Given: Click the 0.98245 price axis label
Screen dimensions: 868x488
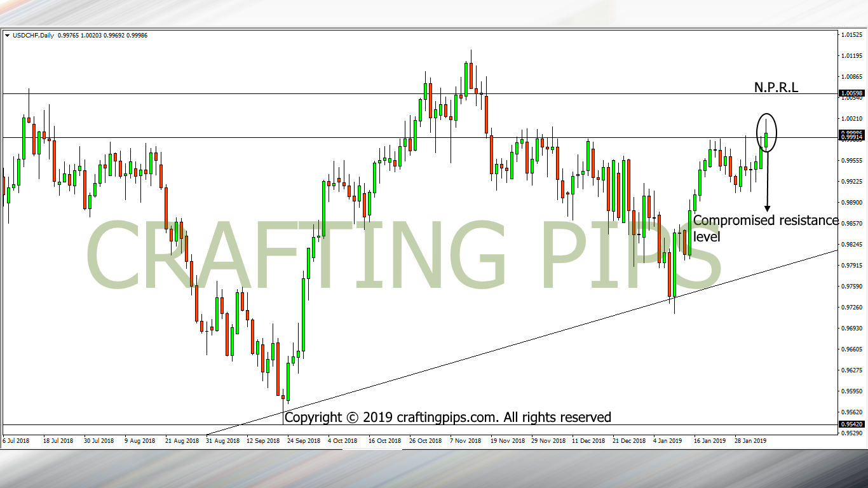Looking at the screenshot, I should [x=851, y=245].
